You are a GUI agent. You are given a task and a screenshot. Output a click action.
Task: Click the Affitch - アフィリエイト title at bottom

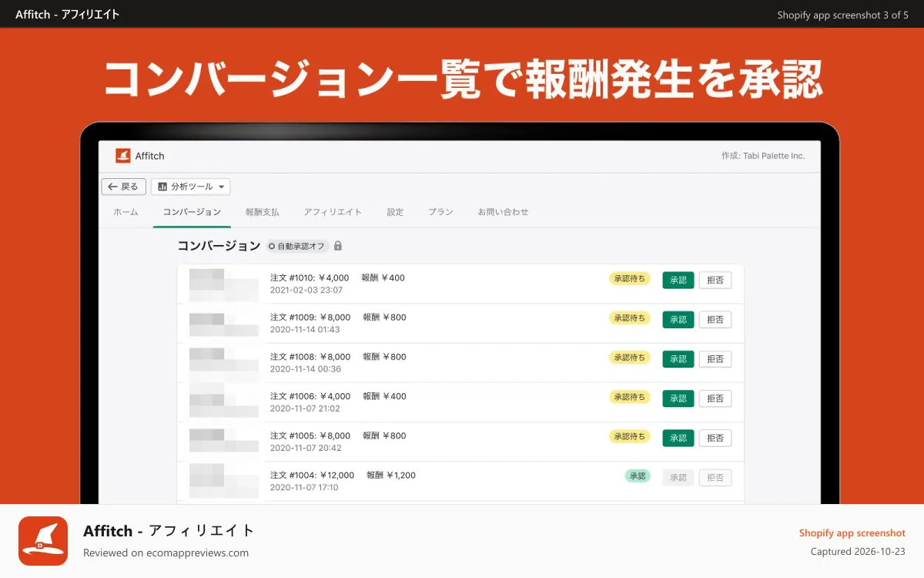[x=169, y=531]
